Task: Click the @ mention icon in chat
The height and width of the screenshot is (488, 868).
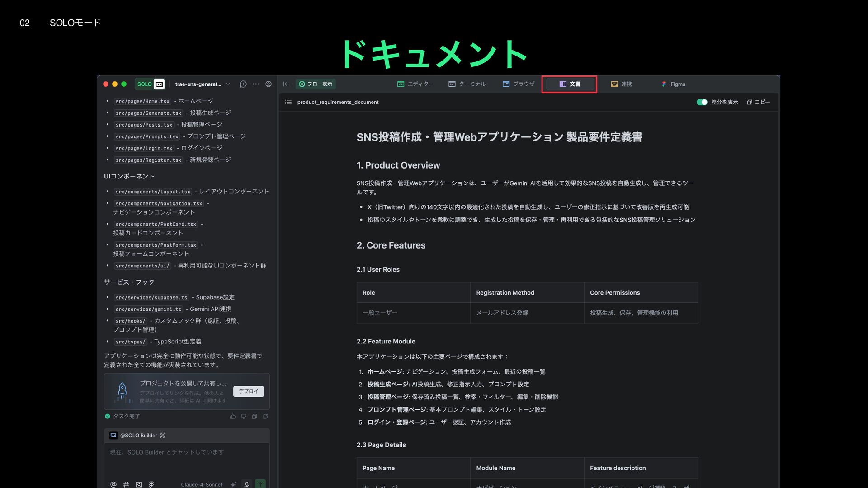Action: [x=113, y=484]
